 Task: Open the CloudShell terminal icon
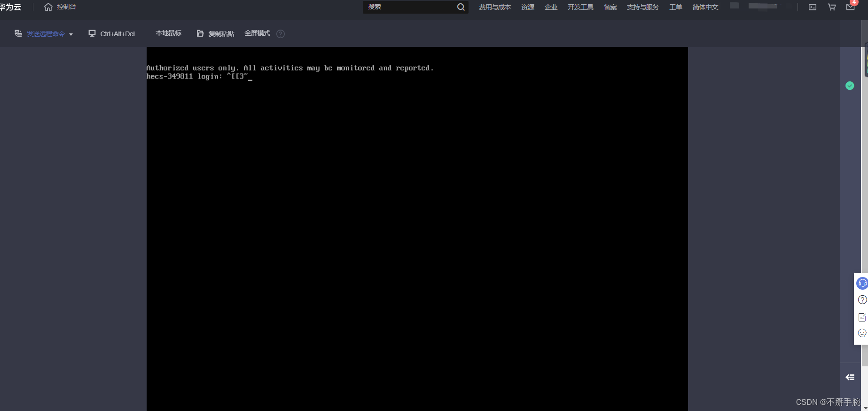coord(813,7)
